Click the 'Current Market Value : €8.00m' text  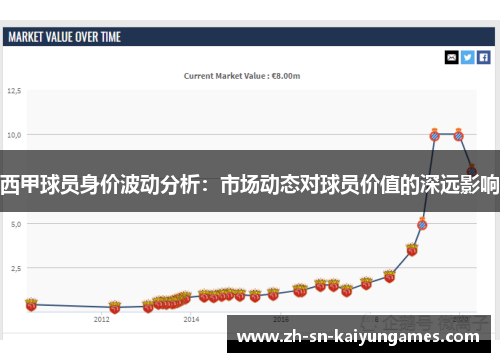[x=242, y=76]
